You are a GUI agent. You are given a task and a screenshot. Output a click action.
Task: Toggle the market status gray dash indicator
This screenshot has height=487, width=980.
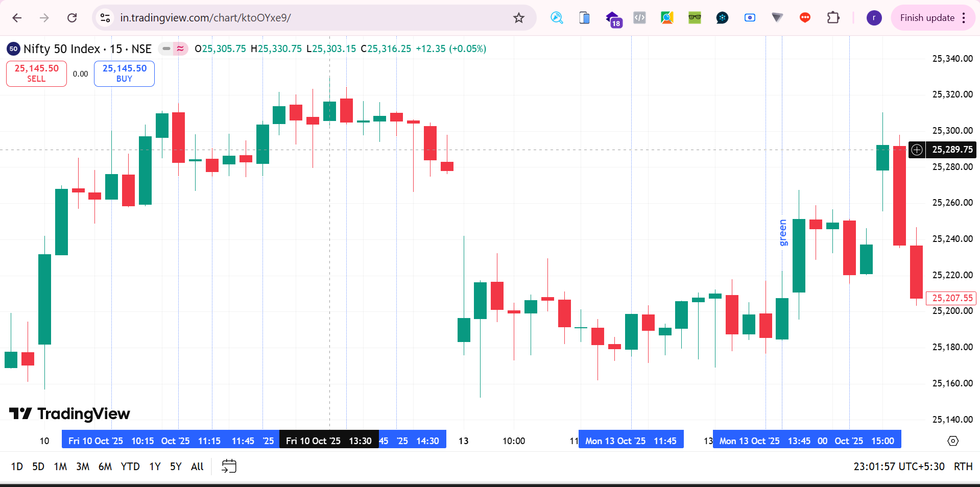click(x=166, y=49)
